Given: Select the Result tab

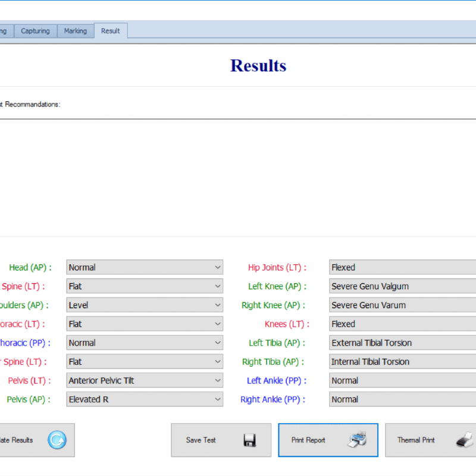Looking at the screenshot, I should [x=111, y=31].
